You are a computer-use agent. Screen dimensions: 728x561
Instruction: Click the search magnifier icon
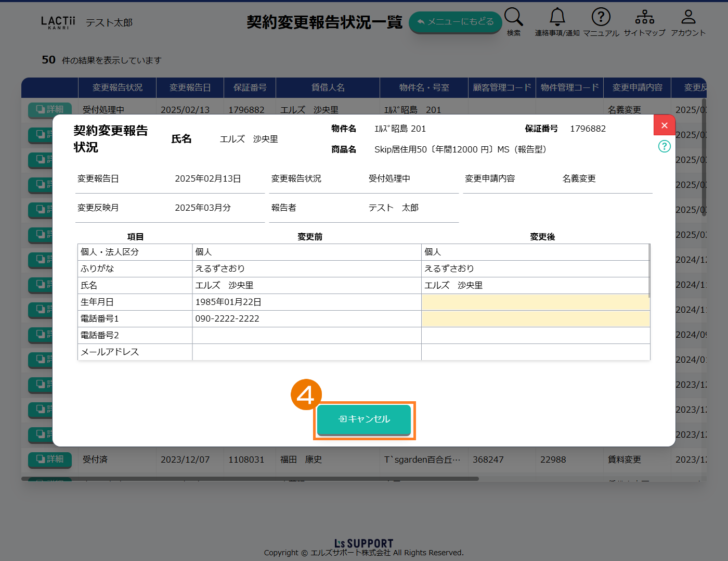[513, 17]
